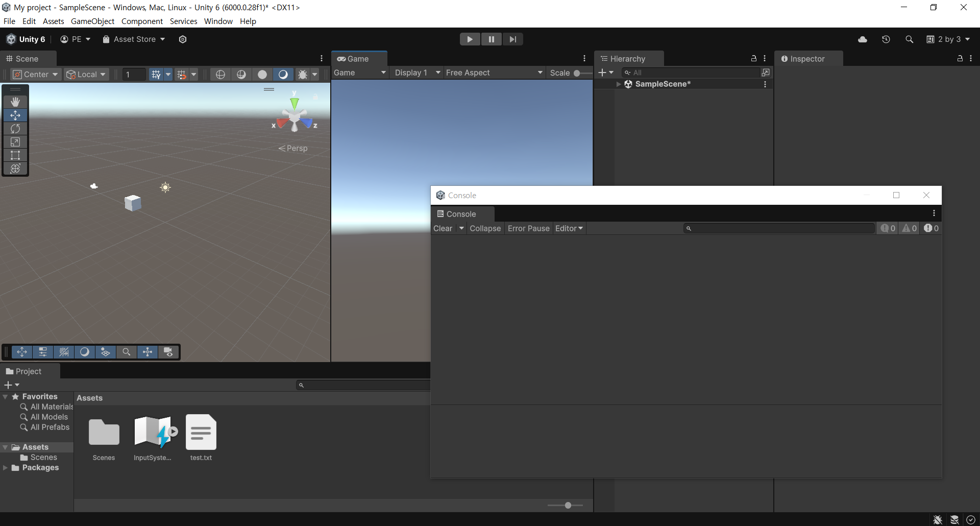Click the snap increment field
The width and height of the screenshot is (980, 526).
pos(134,75)
